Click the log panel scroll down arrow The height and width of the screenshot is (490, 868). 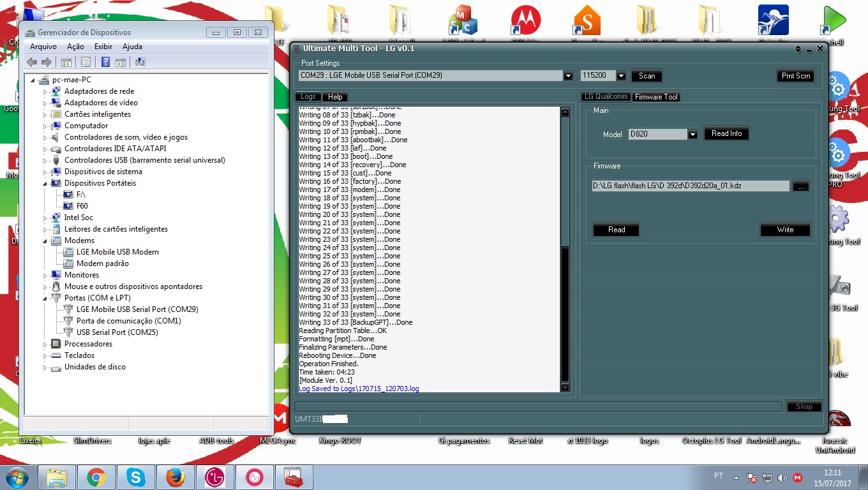click(x=565, y=387)
